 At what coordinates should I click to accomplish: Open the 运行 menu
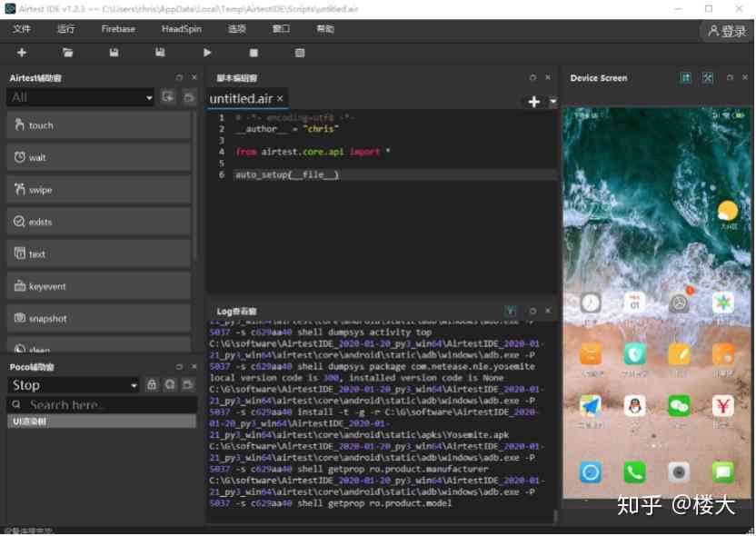coord(66,29)
